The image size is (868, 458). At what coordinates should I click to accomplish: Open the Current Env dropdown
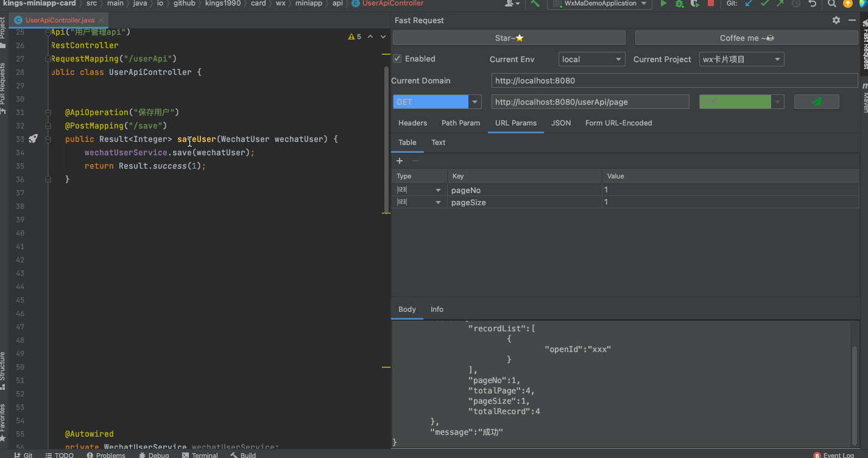(591, 59)
